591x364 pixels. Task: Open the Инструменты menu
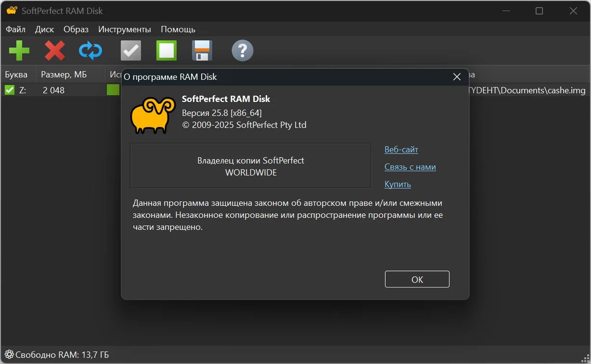click(x=125, y=29)
